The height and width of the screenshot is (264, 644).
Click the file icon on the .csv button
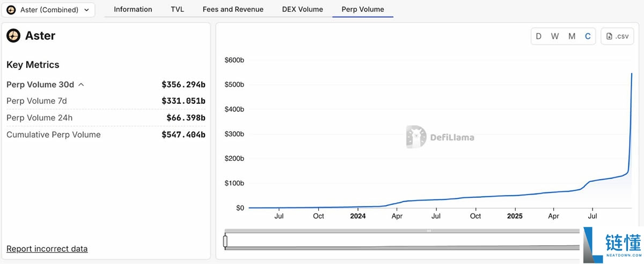(609, 36)
